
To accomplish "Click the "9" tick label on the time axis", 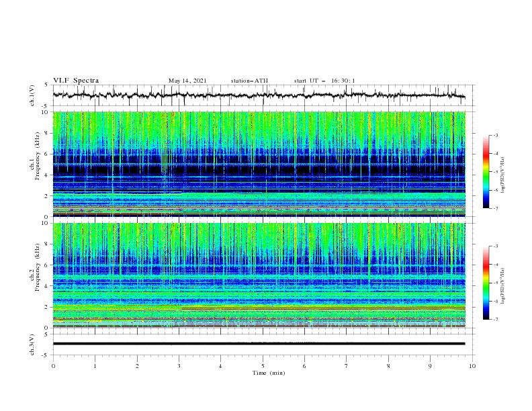I will click(x=430, y=366).
